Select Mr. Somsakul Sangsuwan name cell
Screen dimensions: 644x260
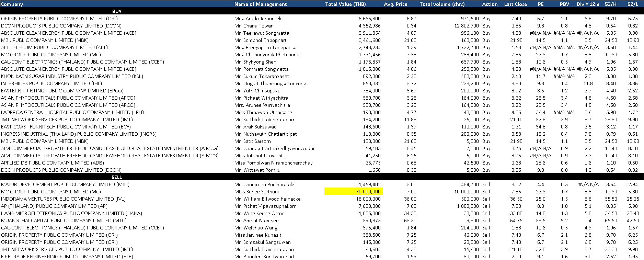tap(263, 242)
